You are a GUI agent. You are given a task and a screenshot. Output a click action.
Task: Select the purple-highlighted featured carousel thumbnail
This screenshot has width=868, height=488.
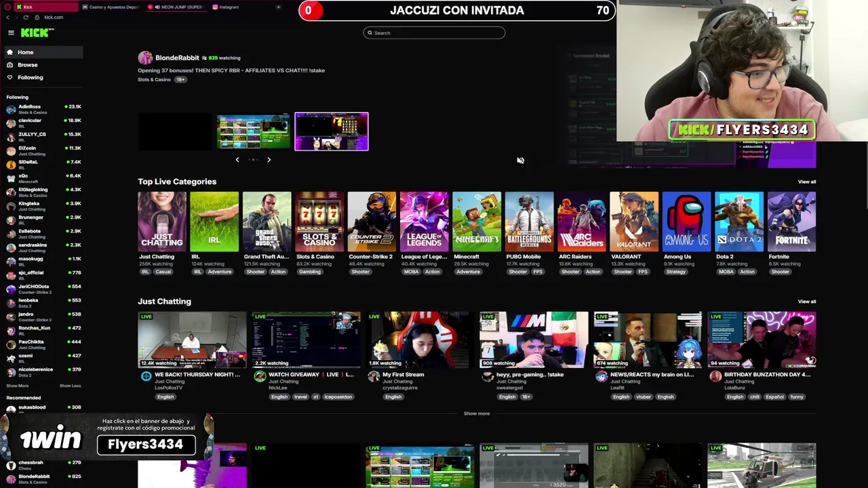tap(332, 131)
